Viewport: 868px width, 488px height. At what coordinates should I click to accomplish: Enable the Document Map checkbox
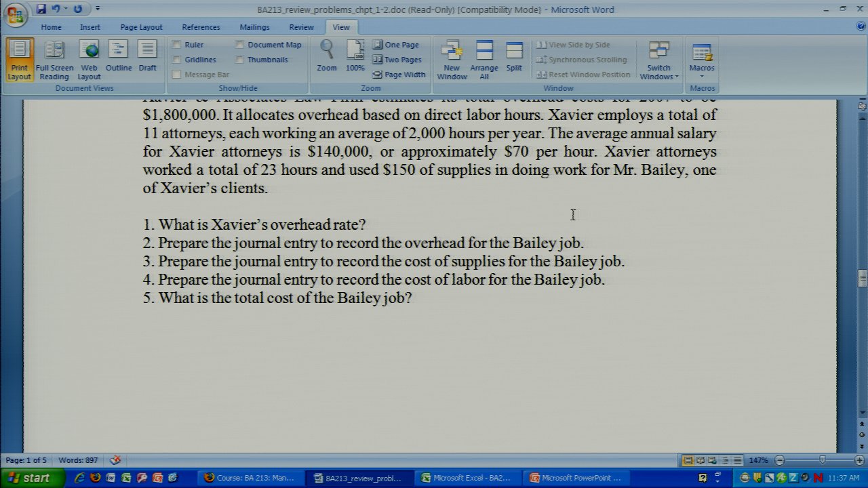coord(240,45)
